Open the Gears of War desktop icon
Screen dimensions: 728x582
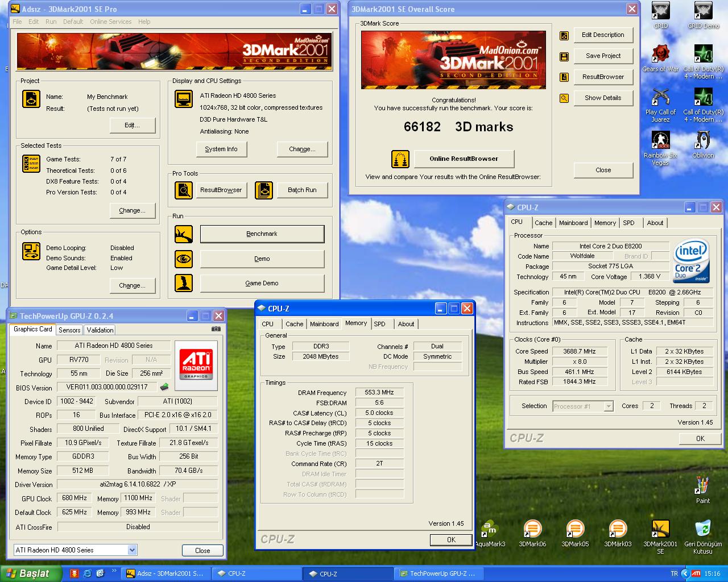[x=660, y=59]
